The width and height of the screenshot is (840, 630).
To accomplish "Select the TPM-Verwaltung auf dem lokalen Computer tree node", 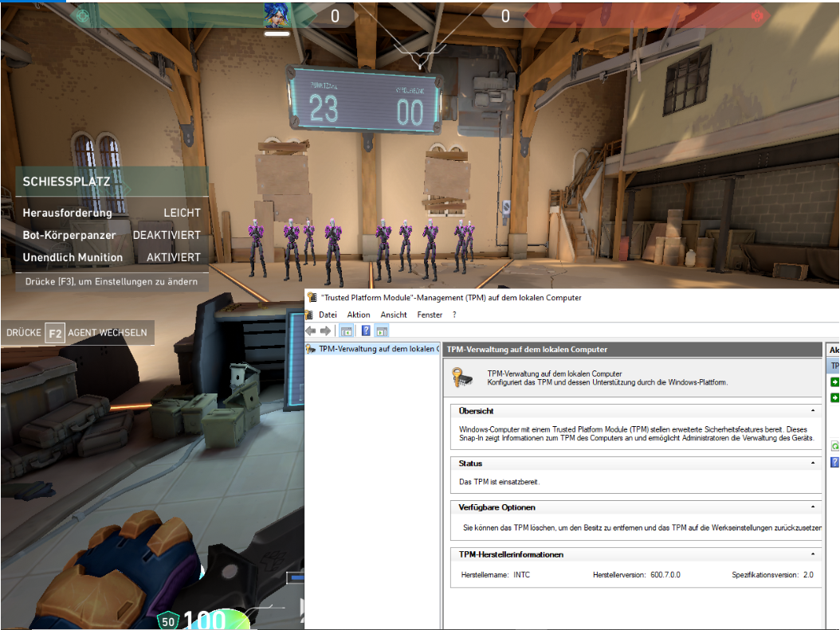I will tap(379, 349).
